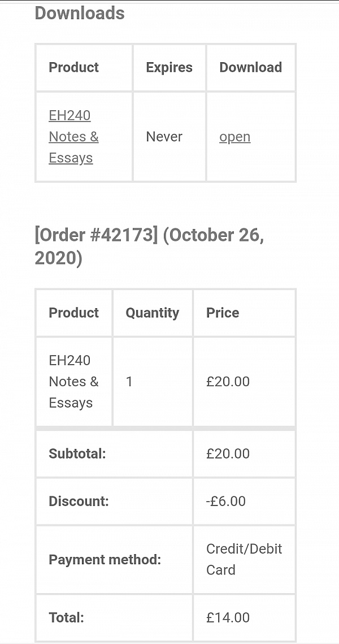Click the Price column header
The image size is (339, 644).
point(223,313)
